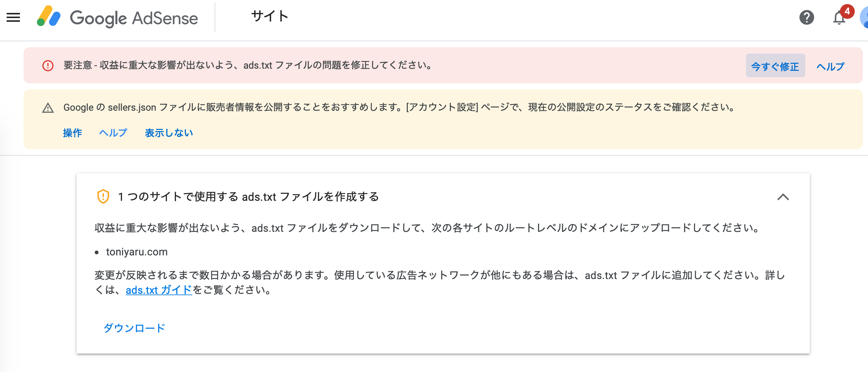Click the red alert circle icon
This screenshot has height=372, width=868.
point(48,66)
